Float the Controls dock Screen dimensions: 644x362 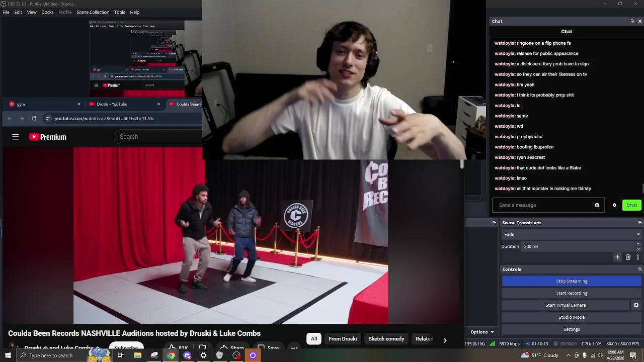coord(639,269)
